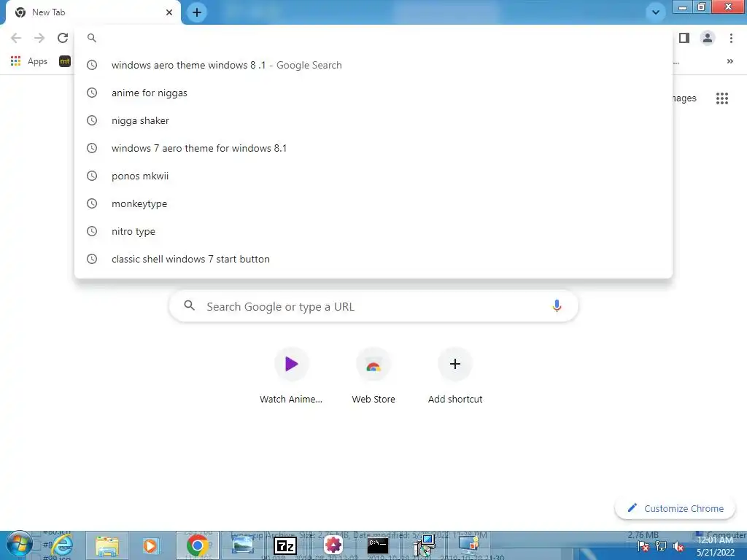Open the Chrome three-dot menu
The height and width of the screenshot is (560, 747).
731,38
